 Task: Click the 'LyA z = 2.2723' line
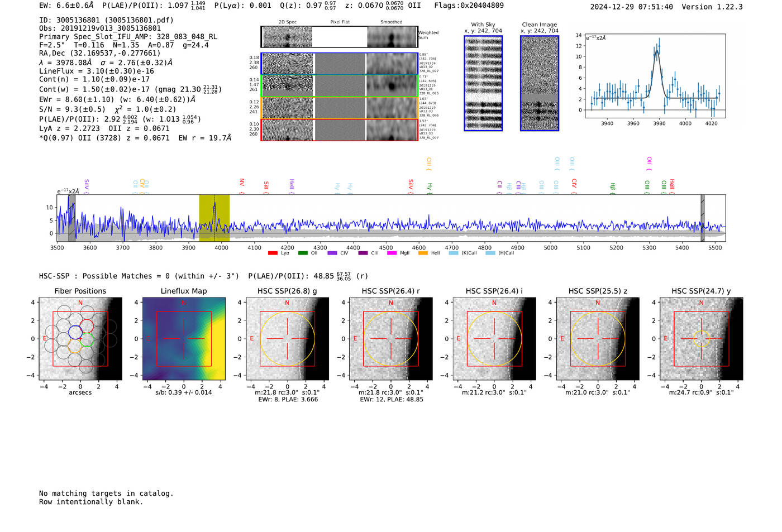coord(100,128)
